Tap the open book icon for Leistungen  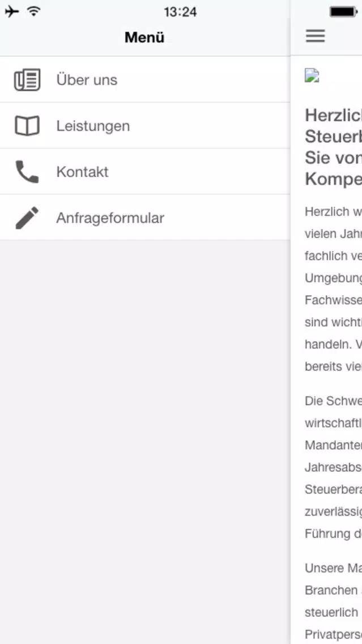tap(27, 126)
